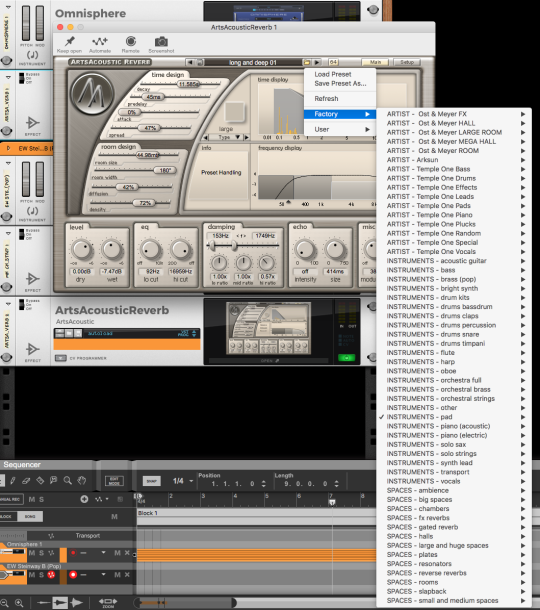Click CV Programmer toggle on ArtsAcousticReverb rack
This screenshot has width=540, height=610.
61,358
